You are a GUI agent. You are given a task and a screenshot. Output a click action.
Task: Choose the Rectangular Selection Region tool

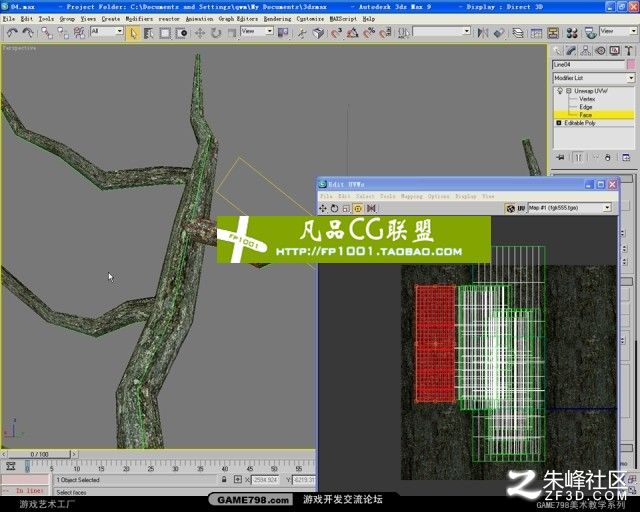point(165,33)
